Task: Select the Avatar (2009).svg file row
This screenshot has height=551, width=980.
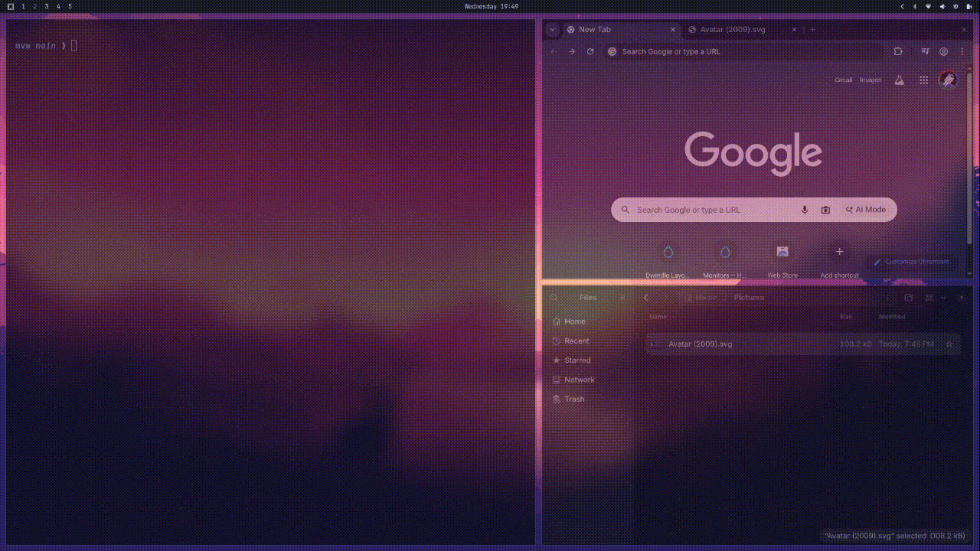Action: click(803, 344)
